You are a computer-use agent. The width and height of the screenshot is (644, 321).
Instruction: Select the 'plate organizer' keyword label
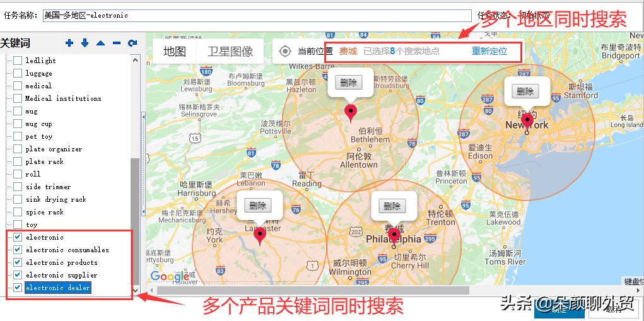tap(54, 149)
